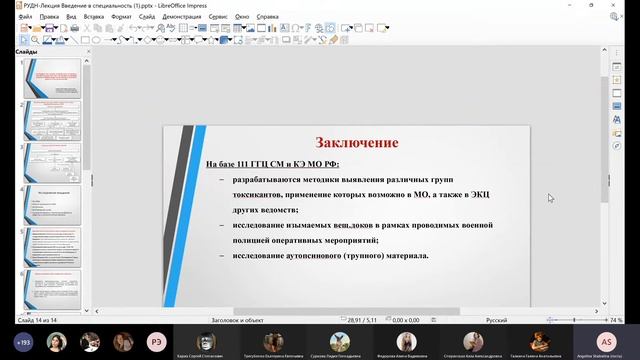Viewport: 640px width, 360px height.
Task: Click the Insert Special Character omega icon
Action: point(295,28)
